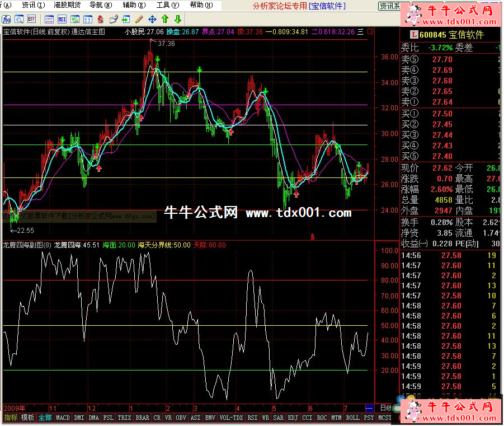
Task: Click the 卖⑤ ask price 27.70
Action: [x=442, y=59]
